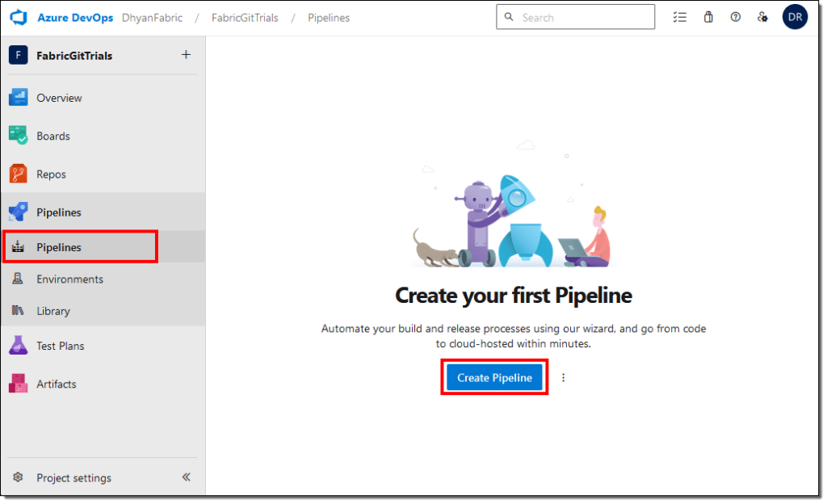
Task: Open the Help question mark icon
Action: 735,17
